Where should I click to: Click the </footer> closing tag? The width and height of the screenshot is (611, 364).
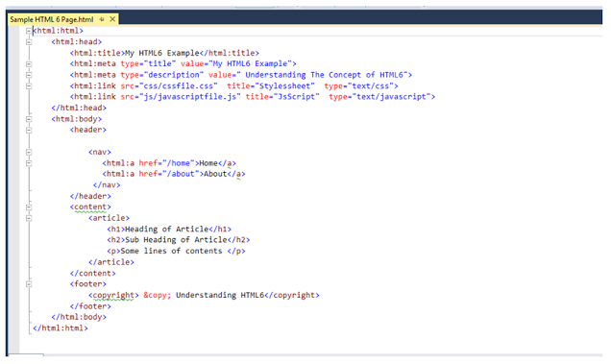click(90, 306)
